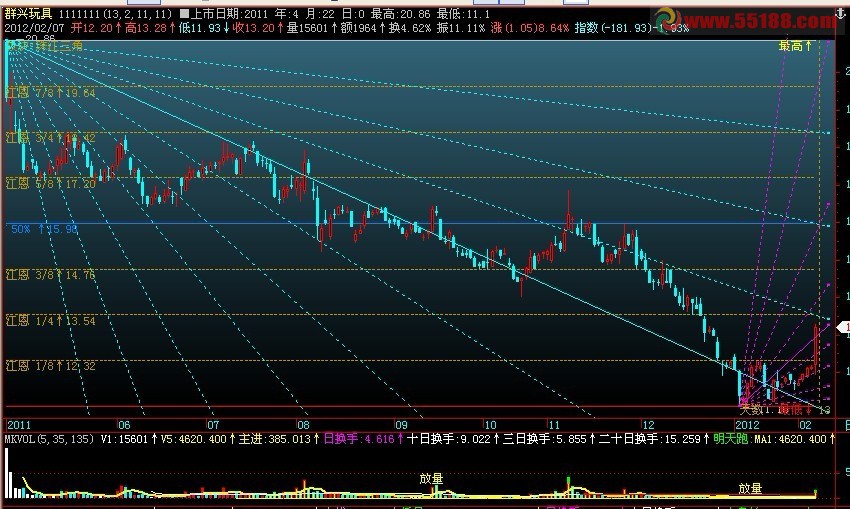Image resolution: width=850 pixels, height=509 pixels.
Task: Click the 10 month on time axis
Action: click(x=490, y=425)
